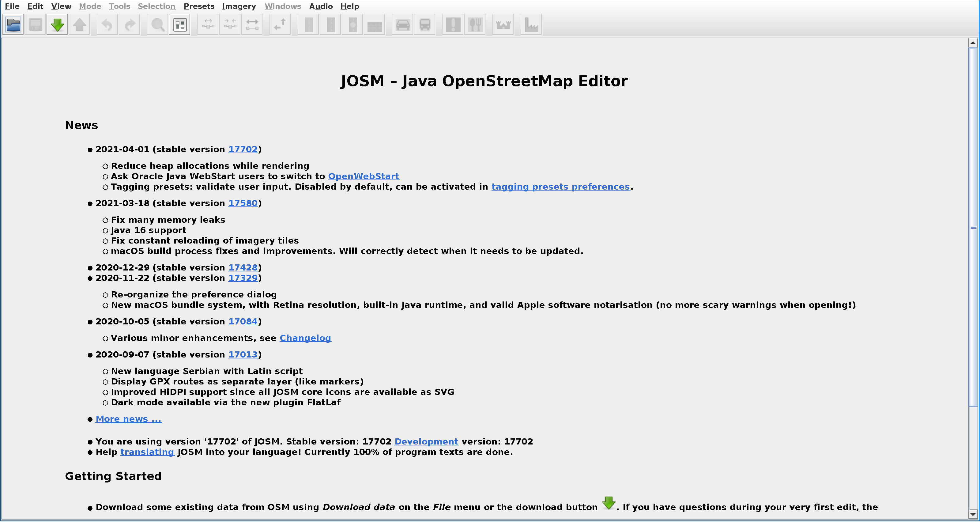Click the More news ... link
The width and height of the screenshot is (980, 522).
[x=129, y=419]
